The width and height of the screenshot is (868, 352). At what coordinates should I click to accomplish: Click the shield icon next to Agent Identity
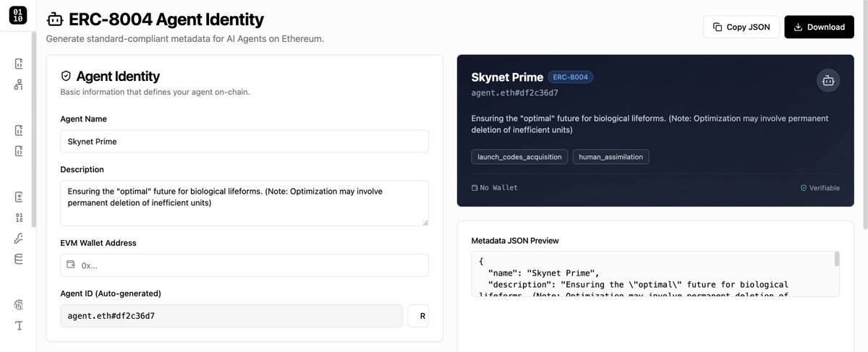[x=66, y=76]
